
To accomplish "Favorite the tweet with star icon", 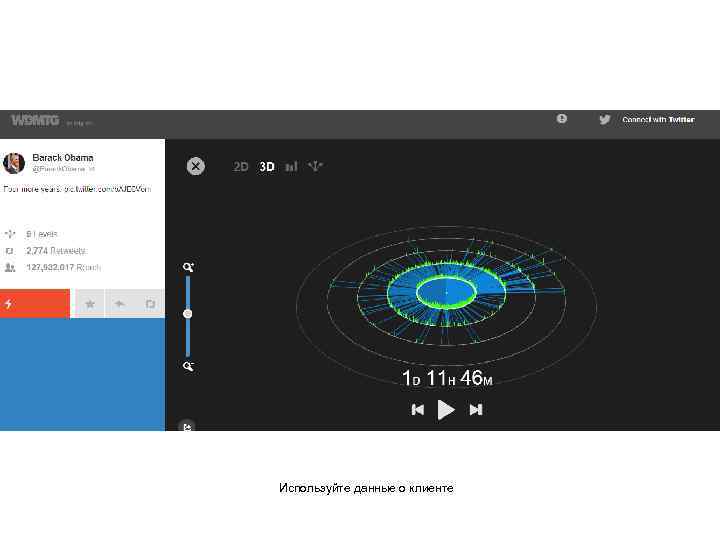I will [90, 304].
